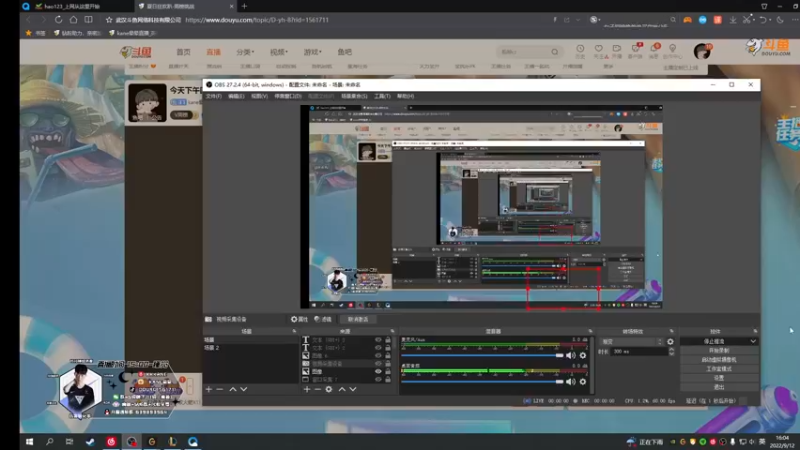Refresh the browser page
This screenshot has height=450, width=800.
pos(58,20)
